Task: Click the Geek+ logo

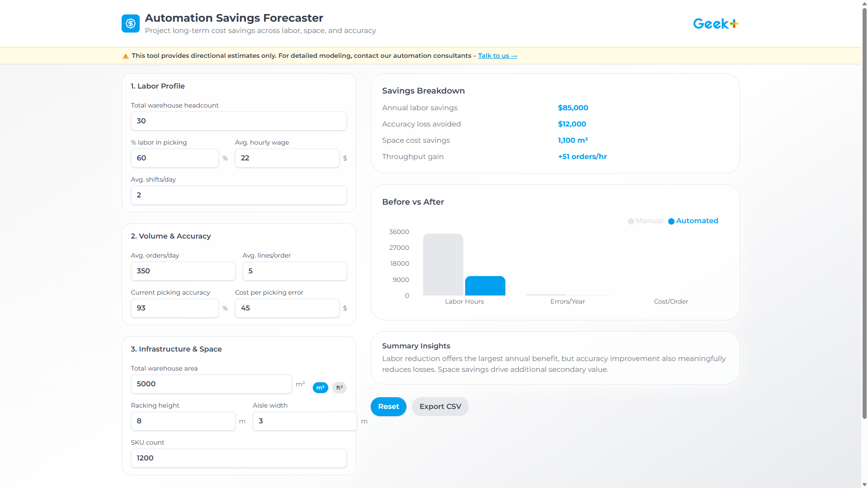Action: tap(715, 23)
